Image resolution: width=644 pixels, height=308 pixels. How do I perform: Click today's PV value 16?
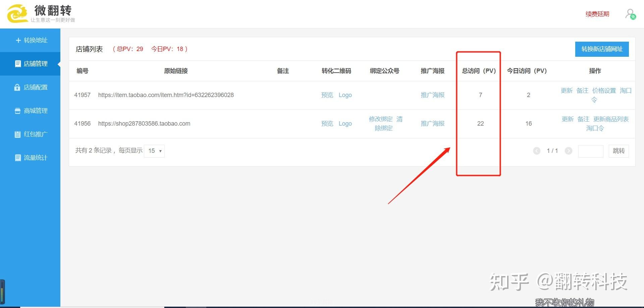[529, 124]
